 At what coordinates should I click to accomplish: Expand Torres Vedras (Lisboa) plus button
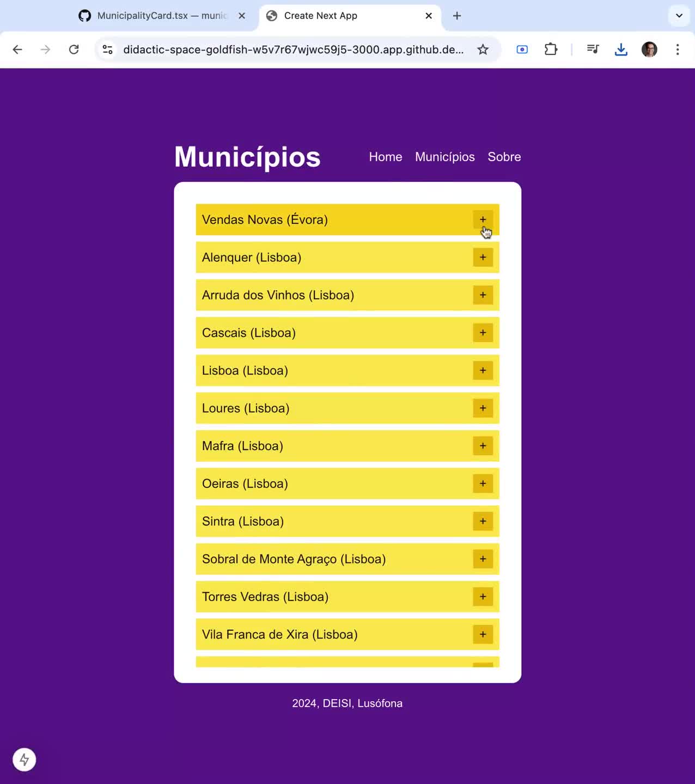click(x=483, y=596)
